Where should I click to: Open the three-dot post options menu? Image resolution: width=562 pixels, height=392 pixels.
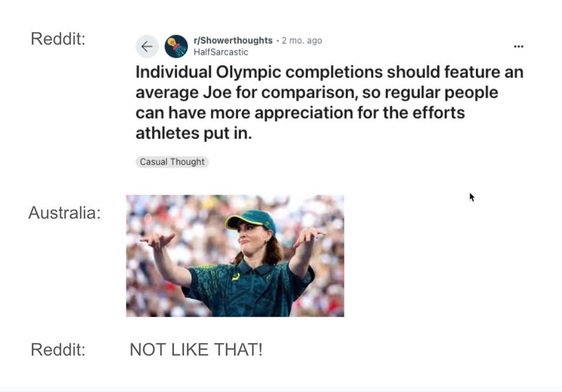518,46
